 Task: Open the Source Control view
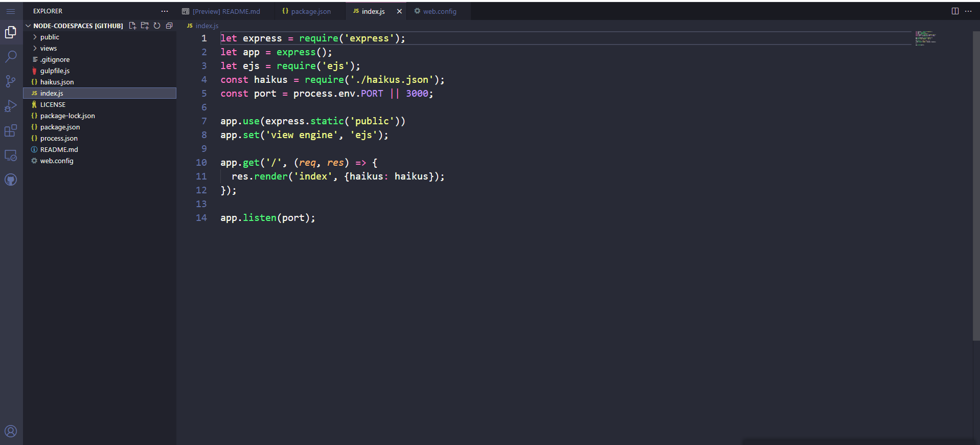[x=11, y=81]
